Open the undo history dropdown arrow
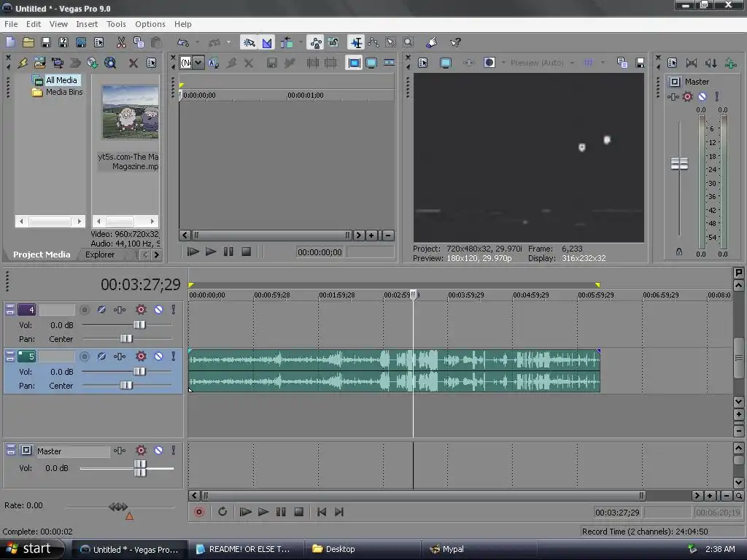 tap(197, 42)
